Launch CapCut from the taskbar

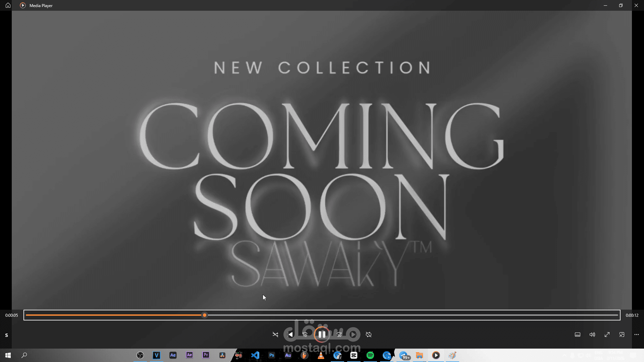(353, 355)
